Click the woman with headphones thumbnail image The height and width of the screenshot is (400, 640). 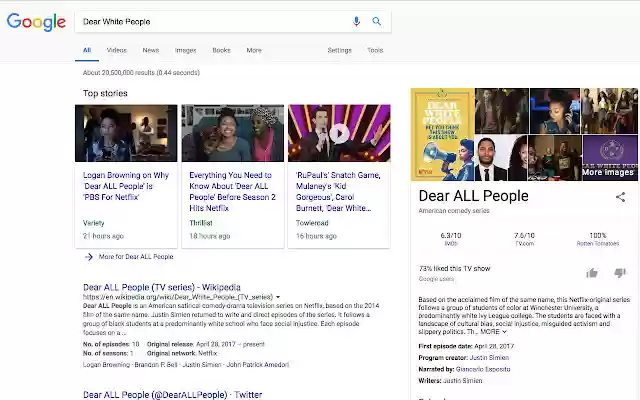coord(555,111)
